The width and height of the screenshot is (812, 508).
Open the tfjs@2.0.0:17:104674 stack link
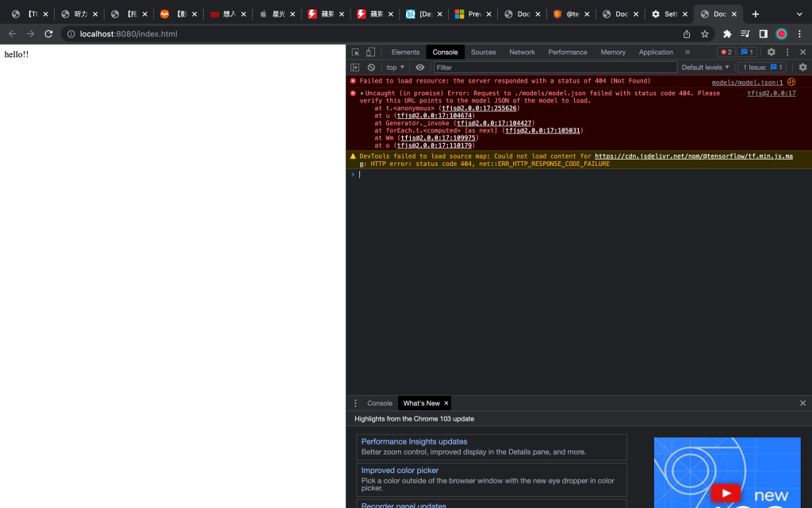coord(435,116)
